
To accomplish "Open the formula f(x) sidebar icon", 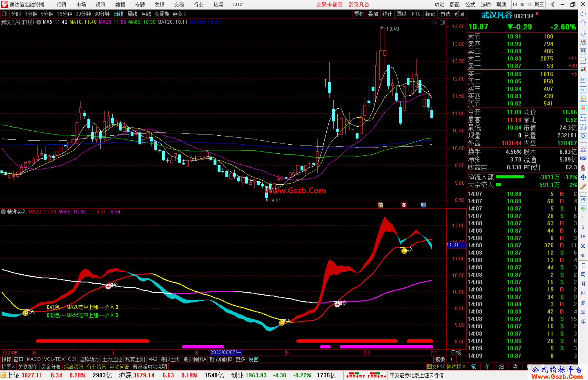I will click(x=583, y=127).
